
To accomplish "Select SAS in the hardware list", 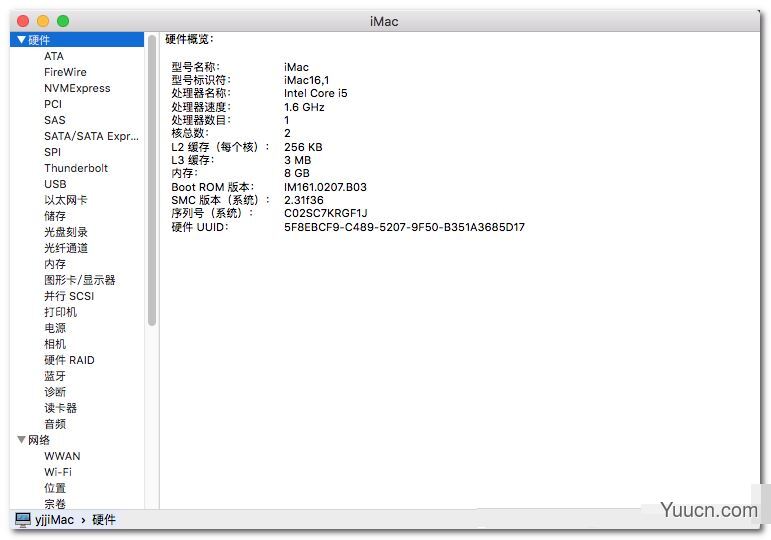I will click(55, 120).
